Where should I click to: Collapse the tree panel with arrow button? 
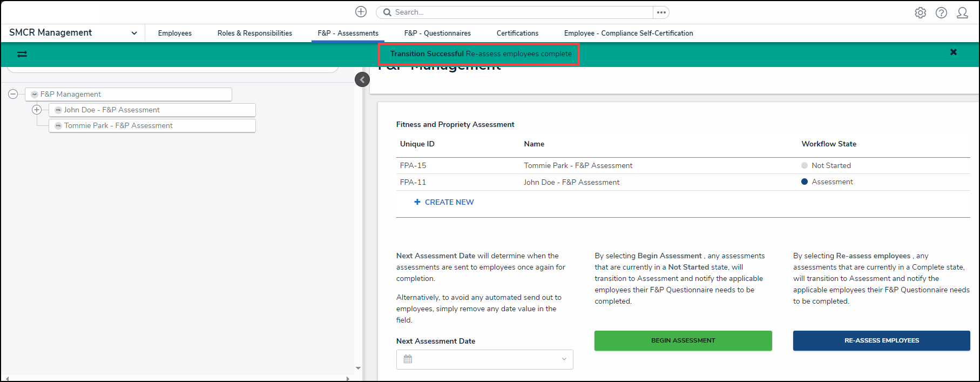click(x=362, y=80)
